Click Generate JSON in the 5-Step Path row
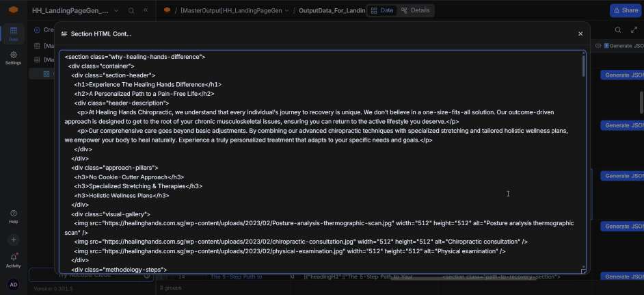 point(622,277)
